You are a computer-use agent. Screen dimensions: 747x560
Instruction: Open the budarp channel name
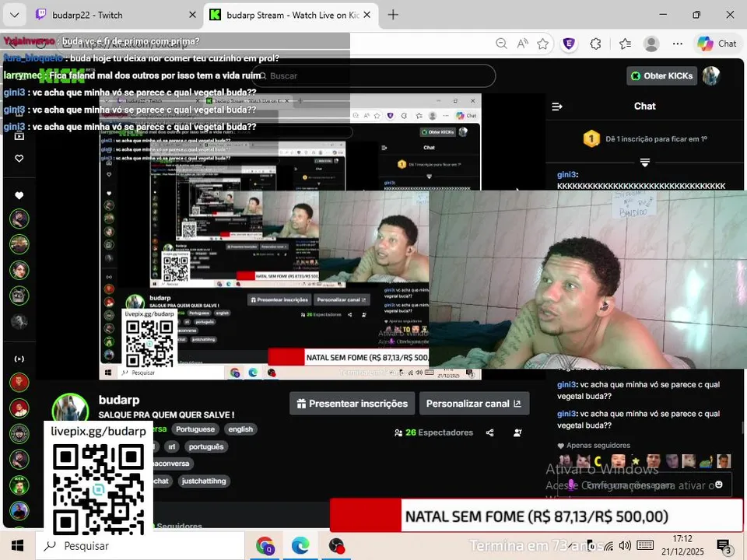coord(119,400)
